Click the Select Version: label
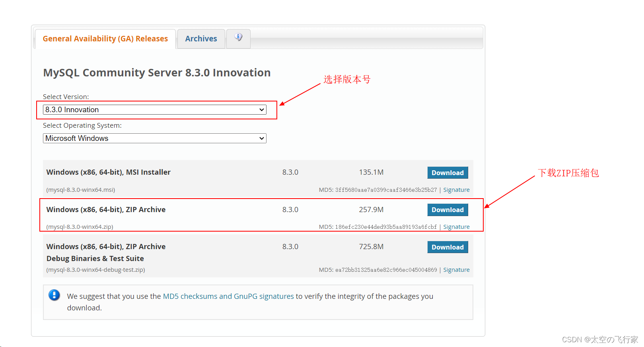The height and width of the screenshot is (347, 644). point(66,97)
